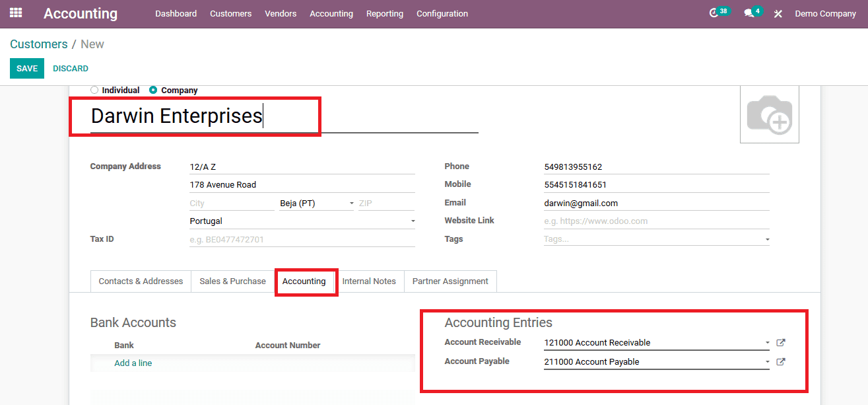
Task: Click the SAVE button
Action: pos(27,69)
